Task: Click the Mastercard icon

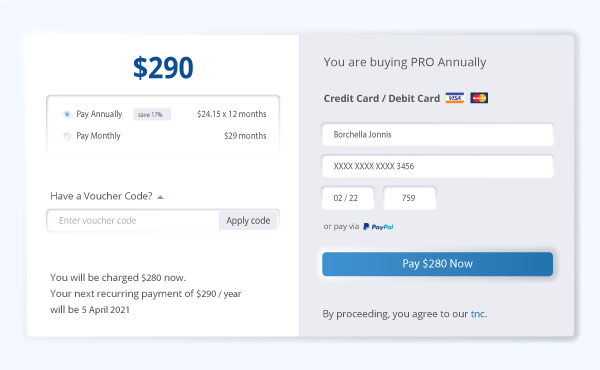Action: [479, 98]
